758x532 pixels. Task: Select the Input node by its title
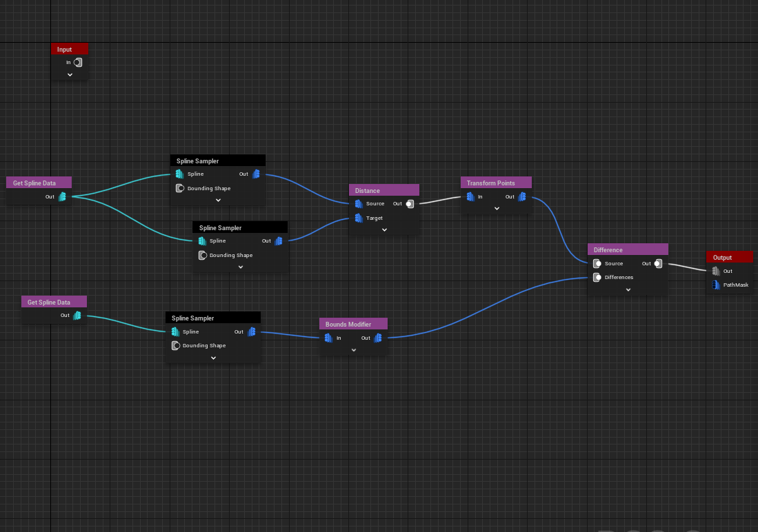tap(70, 50)
